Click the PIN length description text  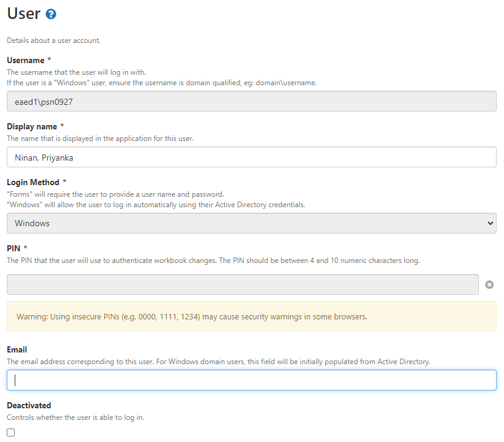(213, 261)
